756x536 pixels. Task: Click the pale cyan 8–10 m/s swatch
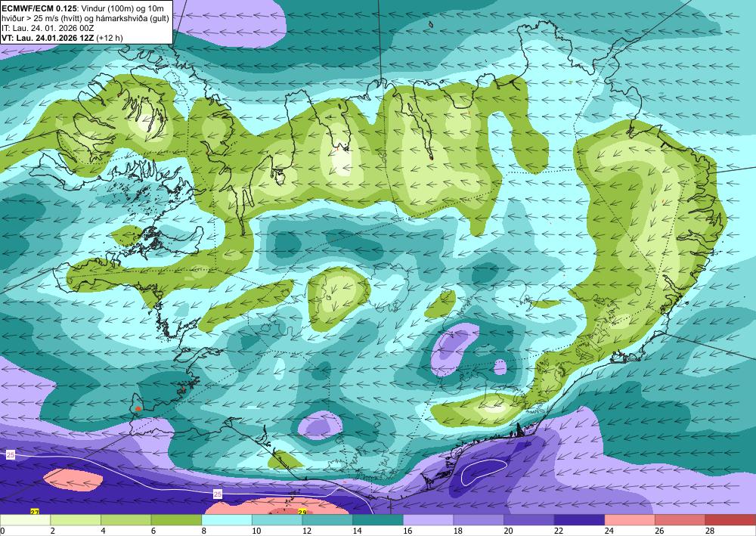[227, 520]
